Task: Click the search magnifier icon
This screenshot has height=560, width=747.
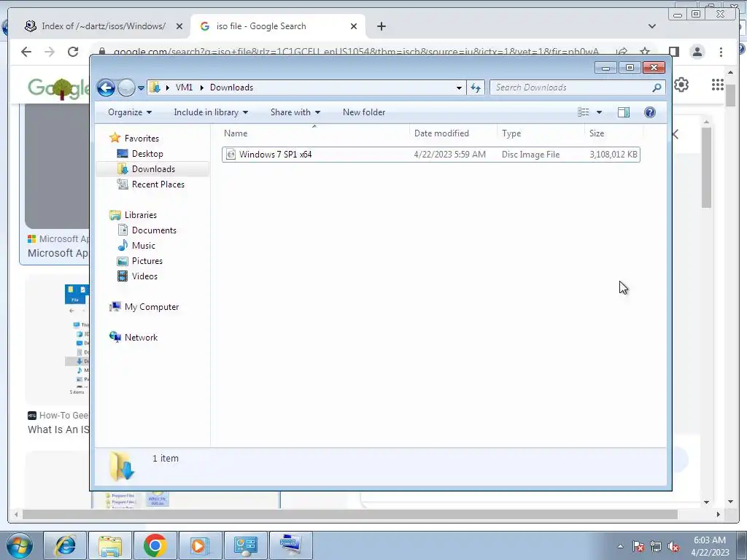Action: coord(657,87)
